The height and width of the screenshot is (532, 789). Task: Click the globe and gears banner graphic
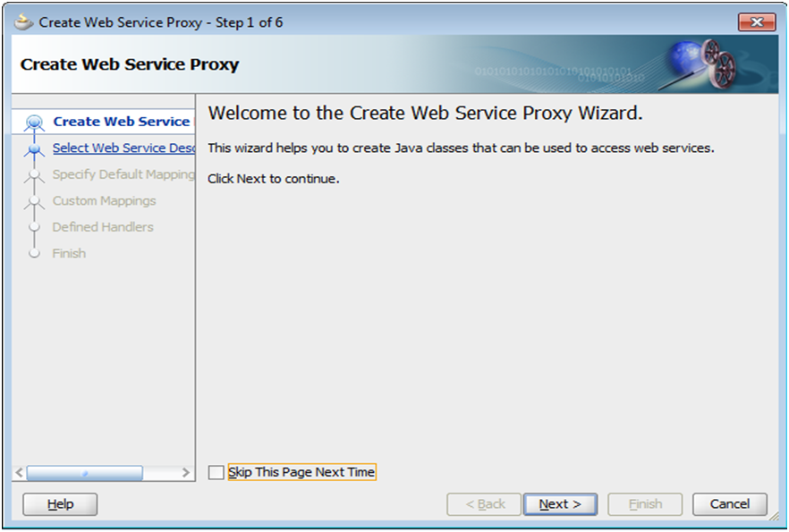707,63
